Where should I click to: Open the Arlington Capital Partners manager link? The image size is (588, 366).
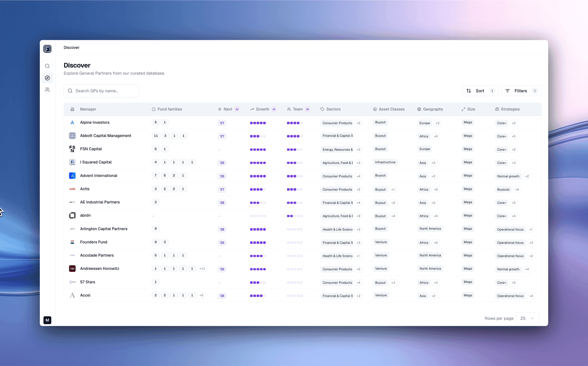(104, 229)
